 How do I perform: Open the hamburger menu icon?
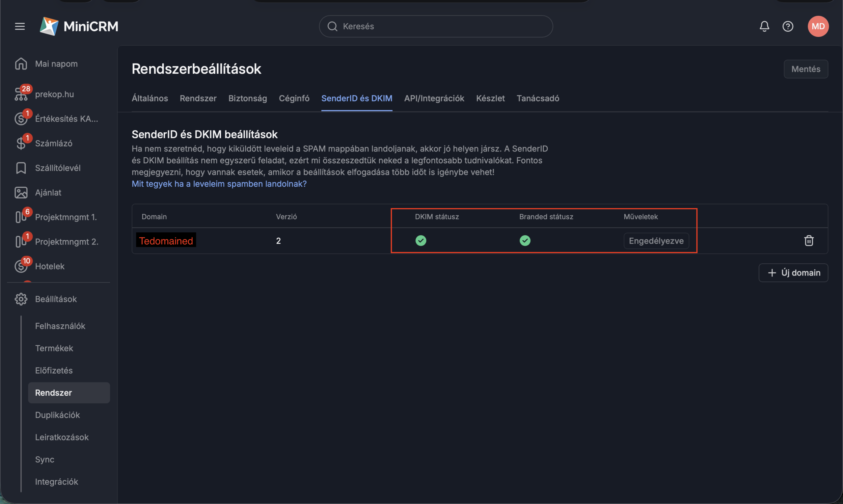pos(20,26)
